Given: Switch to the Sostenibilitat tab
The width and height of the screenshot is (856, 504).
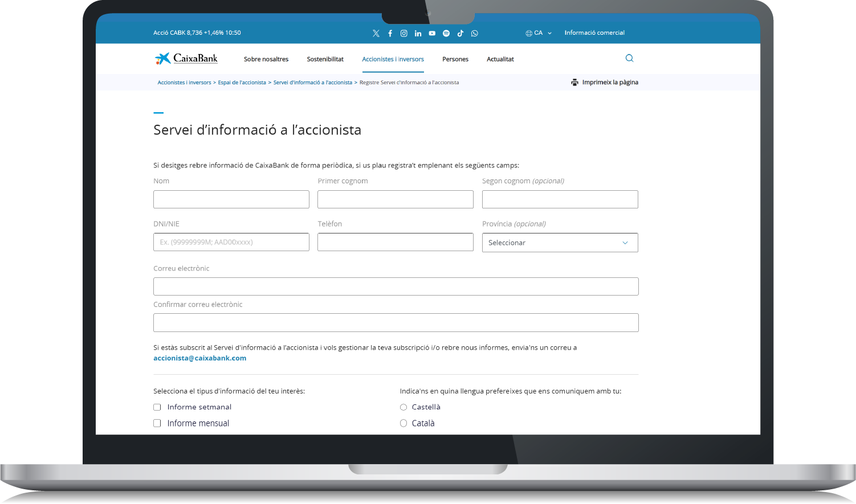Looking at the screenshot, I should 325,59.
